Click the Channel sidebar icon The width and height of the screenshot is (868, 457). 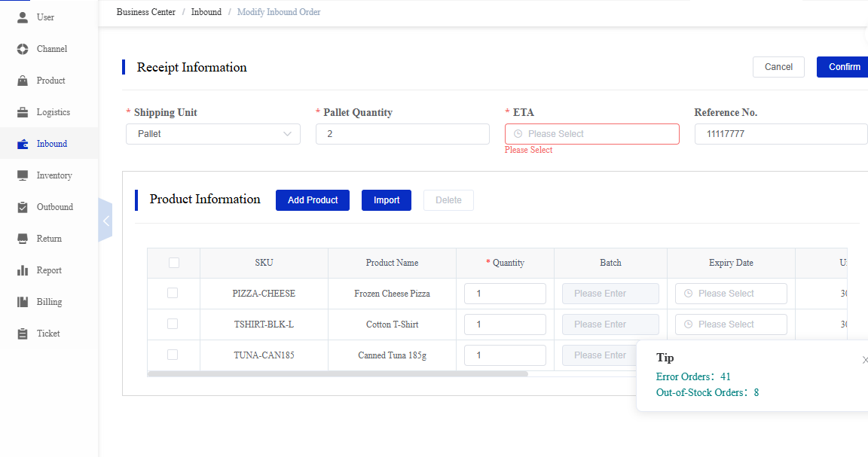23,49
